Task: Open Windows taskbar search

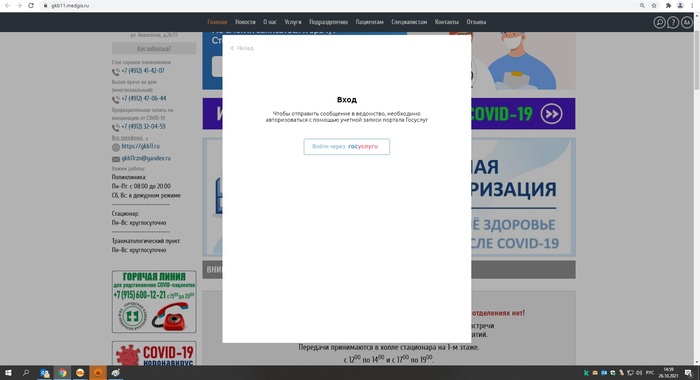Action: (26, 372)
